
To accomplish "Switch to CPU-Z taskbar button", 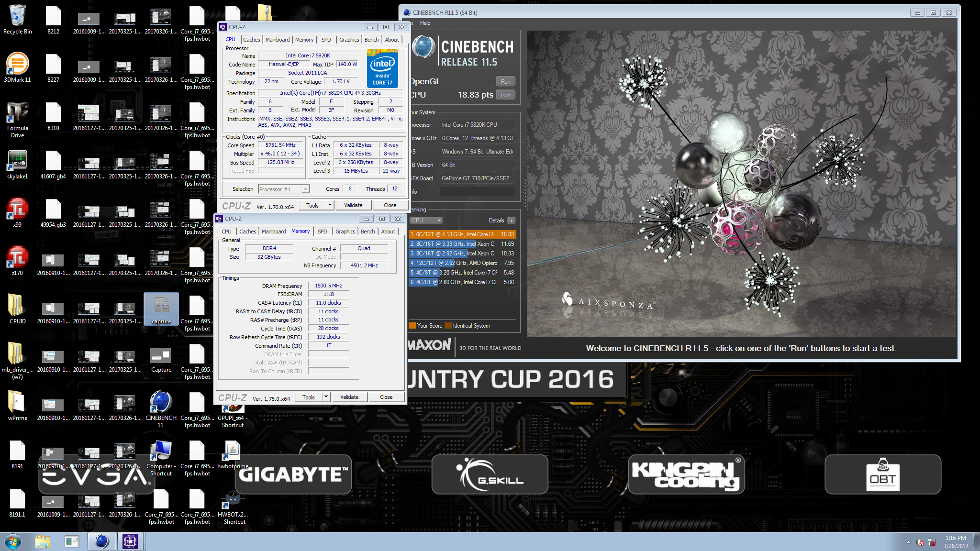I will [x=130, y=541].
